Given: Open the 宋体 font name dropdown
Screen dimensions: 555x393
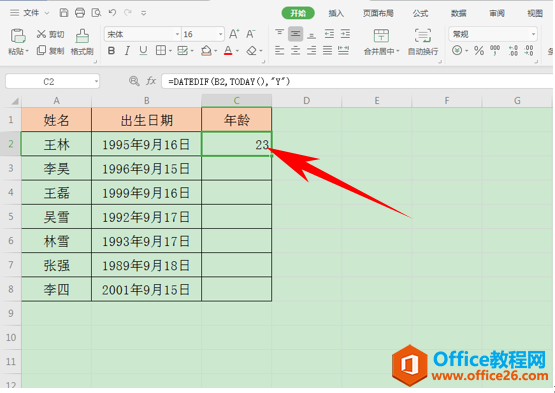Looking at the screenshot, I should (177, 34).
